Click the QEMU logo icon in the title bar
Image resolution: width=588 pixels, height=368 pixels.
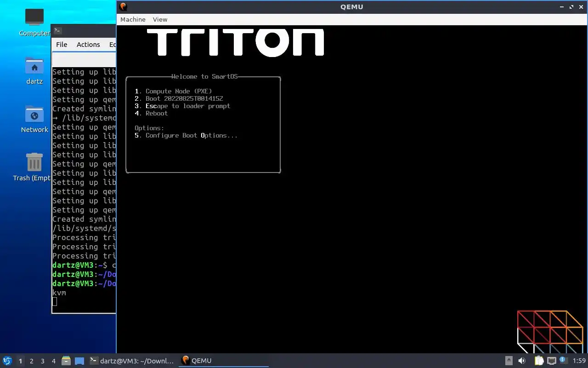[123, 6]
